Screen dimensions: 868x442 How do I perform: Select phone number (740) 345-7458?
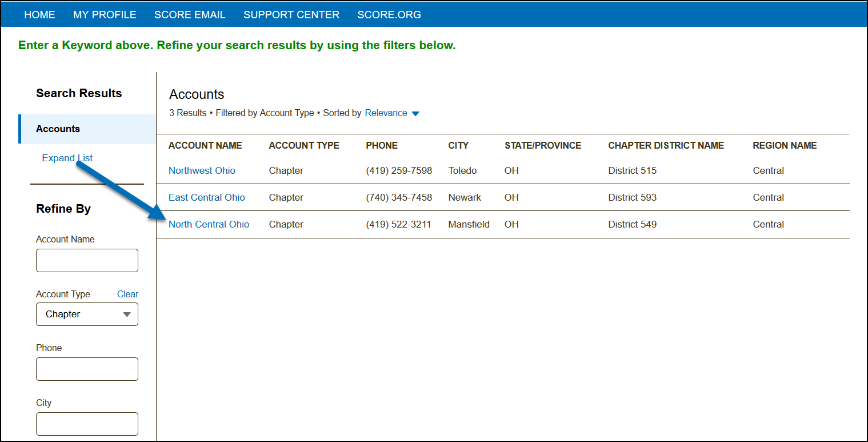click(399, 197)
